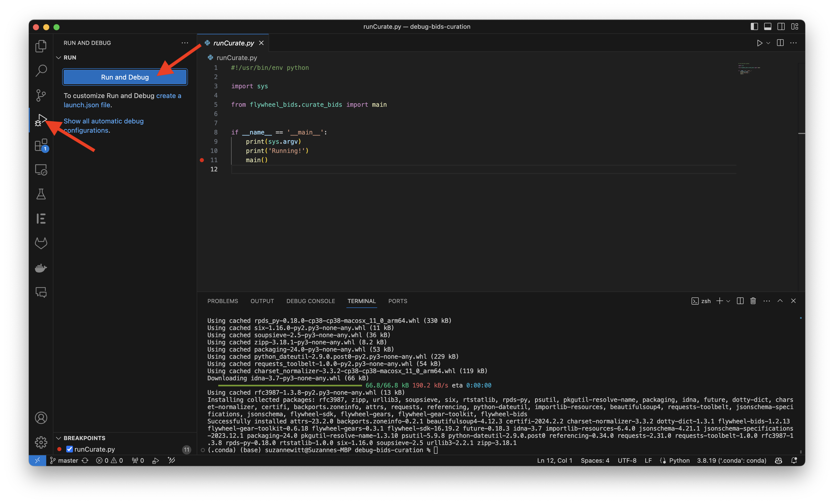834x504 pixels.
Task: Click the editor minimap preview
Action: point(749,69)
